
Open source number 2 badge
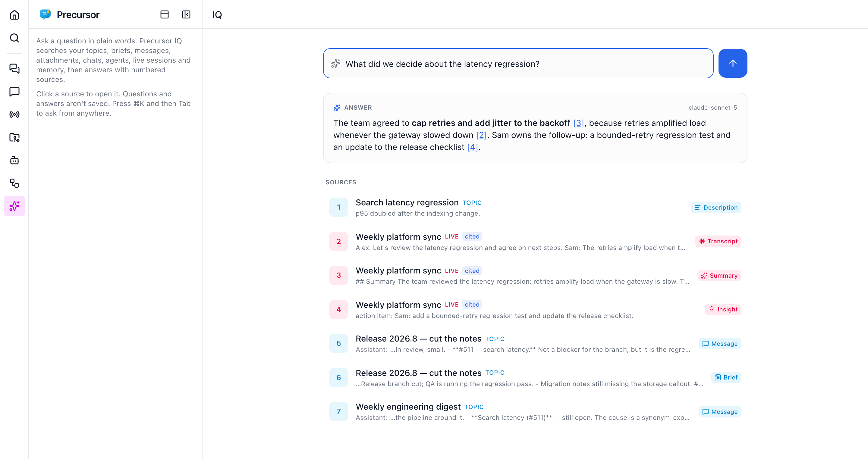point(339,242)
